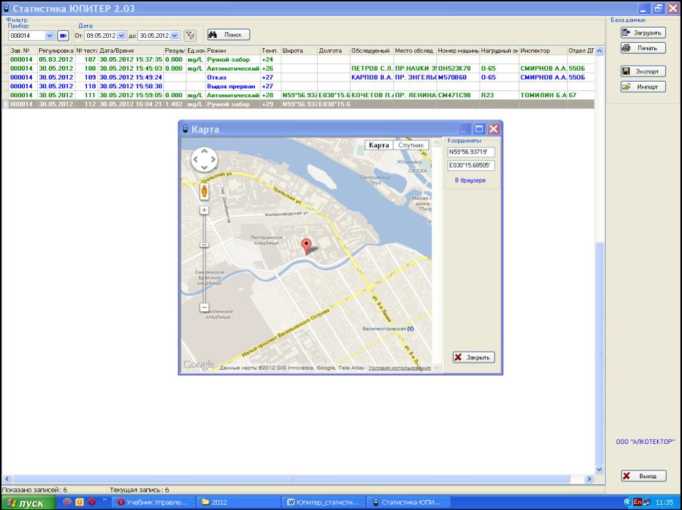Image resolution: width=682 pixels, height=510 pixels.
Task: Click the Дата/Время column header
Action: [x=130, y=51]
